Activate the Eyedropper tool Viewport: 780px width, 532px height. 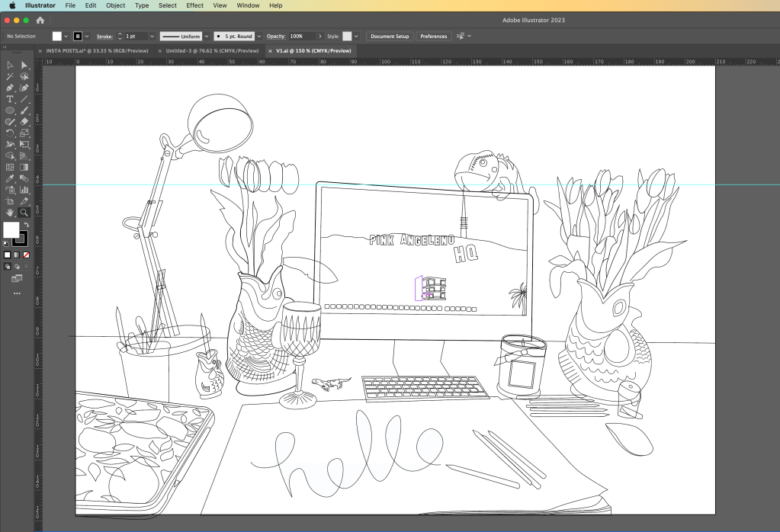[x=10, y=178]
